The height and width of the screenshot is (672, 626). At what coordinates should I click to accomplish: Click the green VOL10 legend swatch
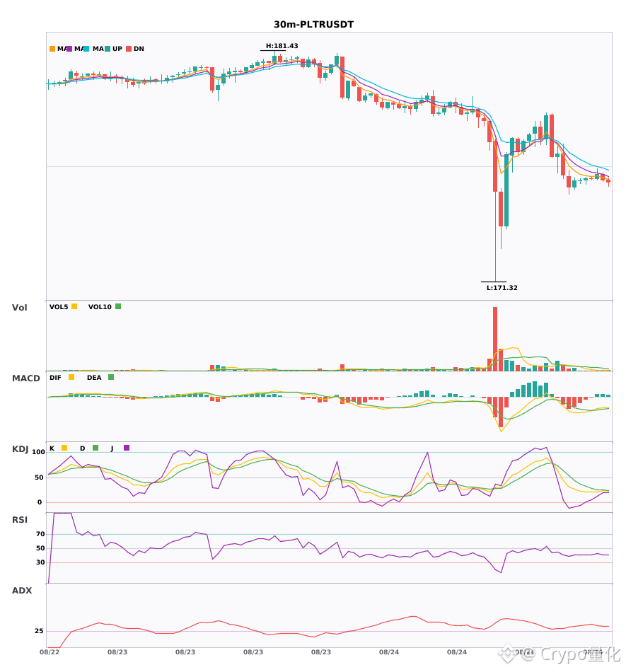click(118, 306)
